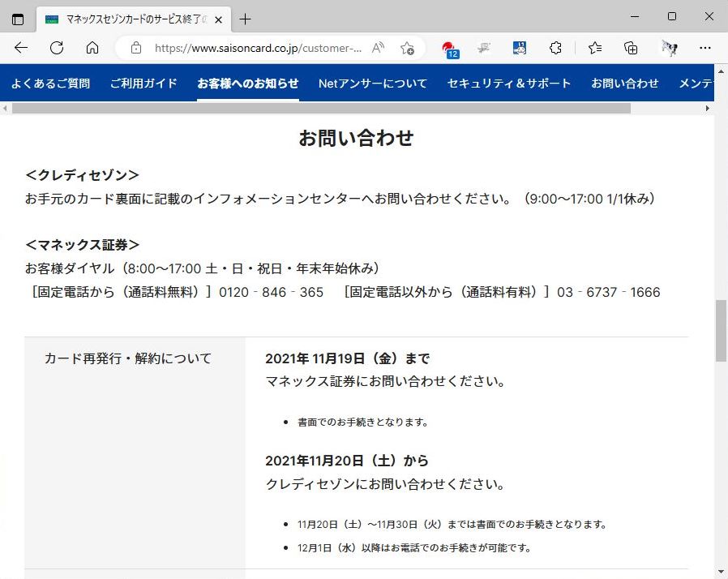728x579 pixels.
Task: Click the クレディセゾンにお問い合わせください line
Action: pyautogui.click(x=385, y=484)
